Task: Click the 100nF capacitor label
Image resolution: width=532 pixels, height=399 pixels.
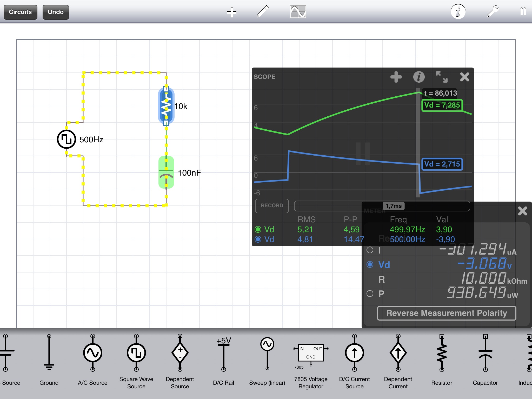Action: (x=189, y=173)
